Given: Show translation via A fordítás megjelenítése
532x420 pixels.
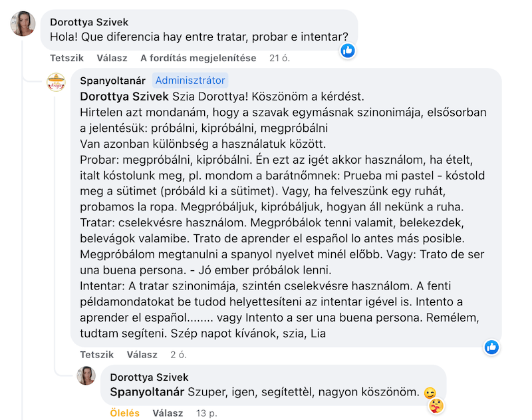Looking at the screenshot, I should (198, 58).
